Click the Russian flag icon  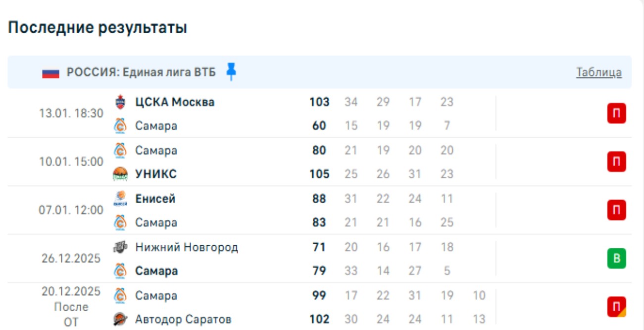coord(50,73)
